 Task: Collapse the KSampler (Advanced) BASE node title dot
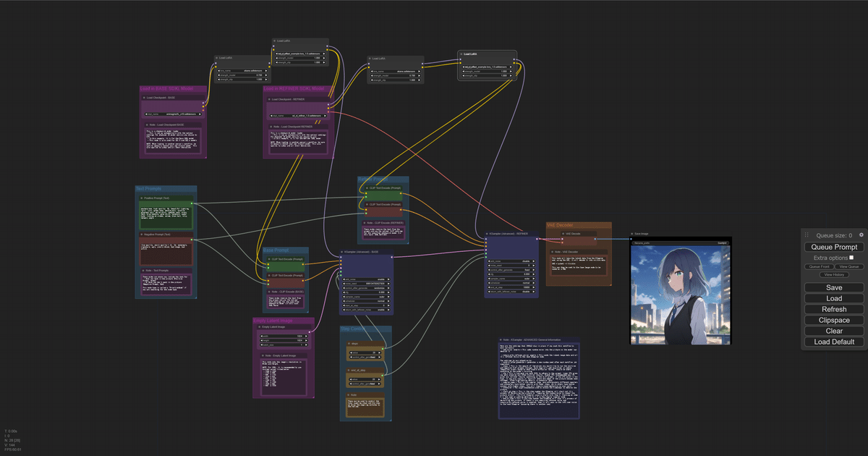click(x=341, y=252)
